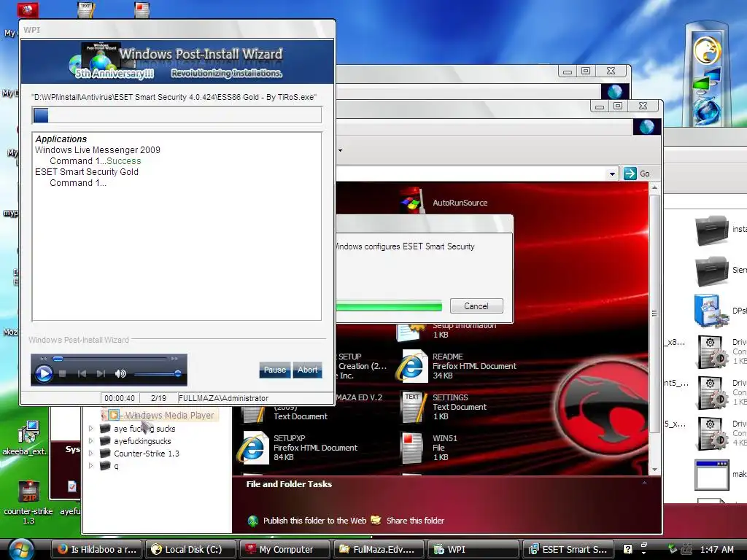The width and height of the screenshot is (747, 560).
Task: Expand the ayefuckingsucks folder tree node
Action: pyautogui.click(x=91, y=441)
